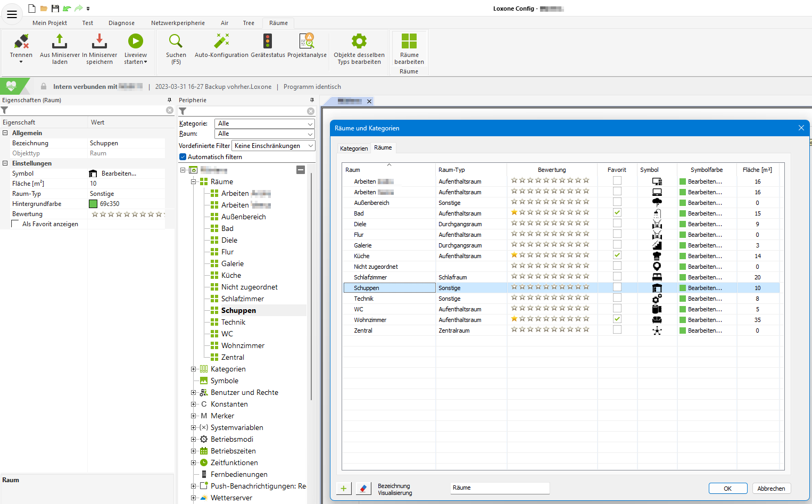
Task: Open the hamburger application menu
Action: pyautogui.click(x=12, y=14)
